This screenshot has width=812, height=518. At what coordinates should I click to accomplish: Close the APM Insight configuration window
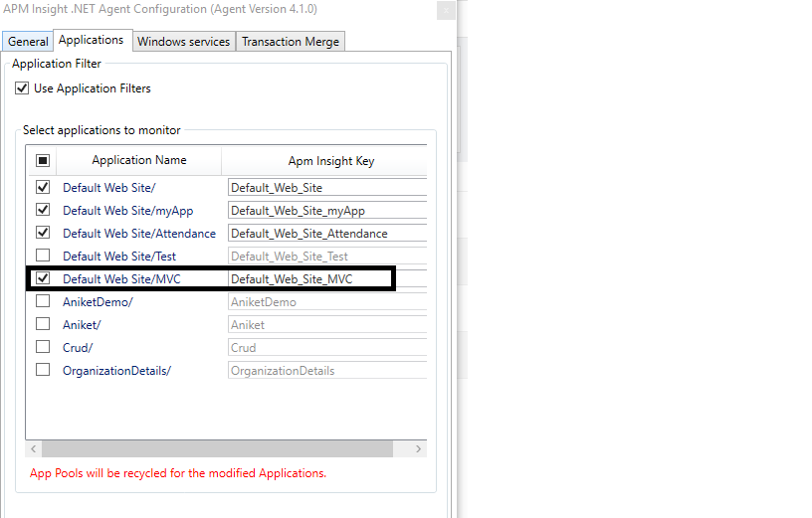click(x=446, y=10)
